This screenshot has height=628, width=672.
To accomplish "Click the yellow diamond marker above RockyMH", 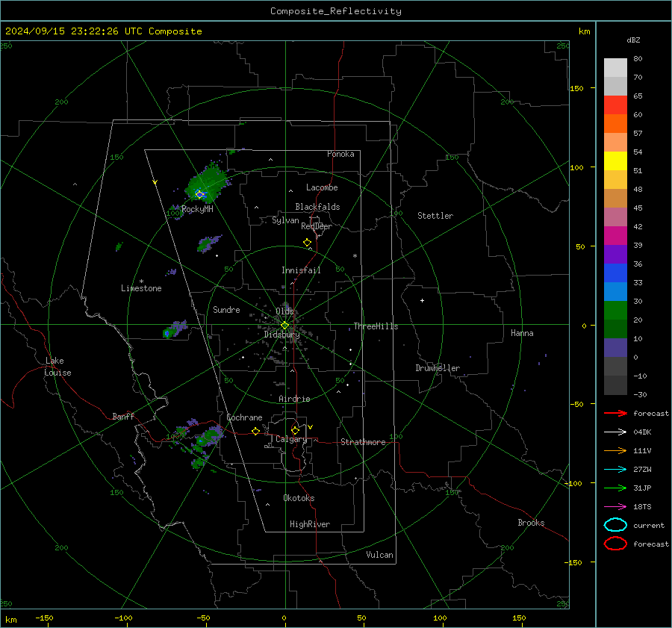I will pos(199,195).
